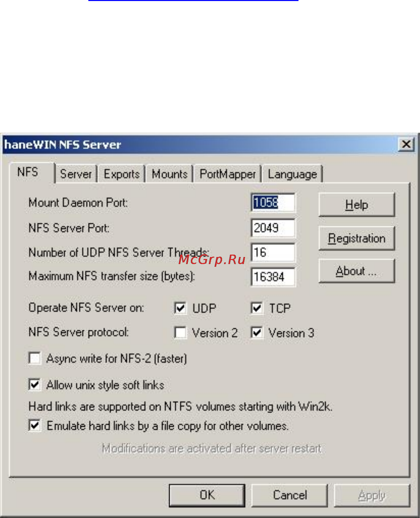This screenshot has width=420, height=518.
Task: Switch to the NFS tab
Action: [x=31, y=172]
